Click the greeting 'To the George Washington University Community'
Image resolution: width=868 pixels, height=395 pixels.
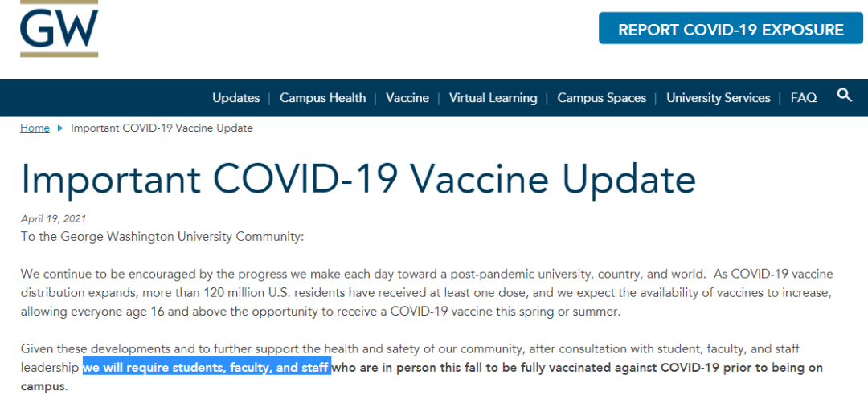coord(162,237)
